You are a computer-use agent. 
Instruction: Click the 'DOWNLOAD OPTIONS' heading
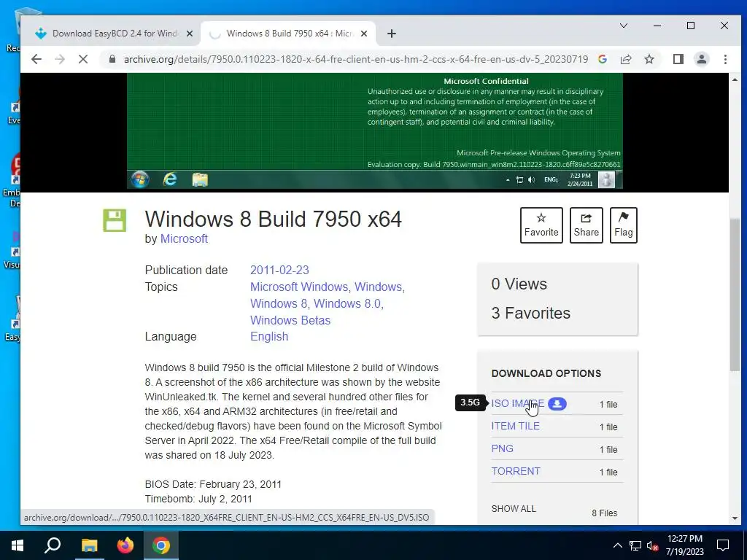coord(546,373)
